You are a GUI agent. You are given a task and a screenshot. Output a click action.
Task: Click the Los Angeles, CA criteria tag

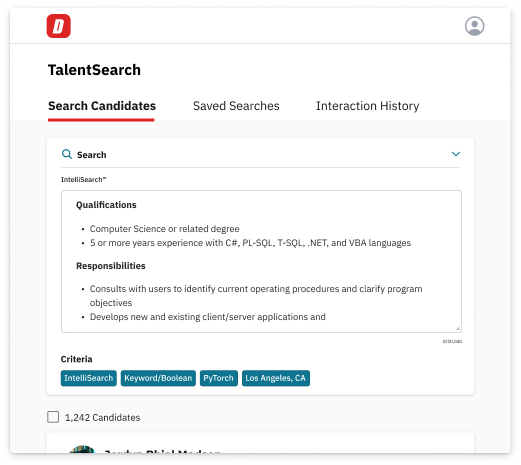coord(276,378)
